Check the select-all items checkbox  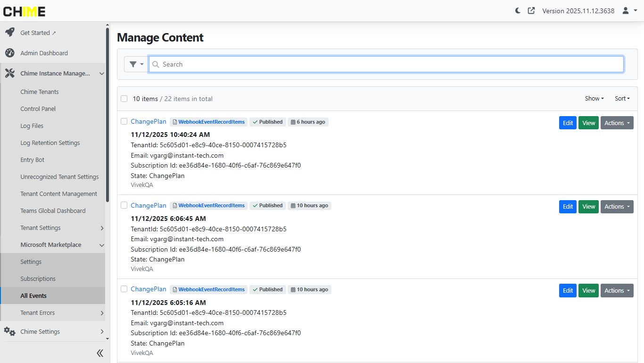[x=124, y=99]
